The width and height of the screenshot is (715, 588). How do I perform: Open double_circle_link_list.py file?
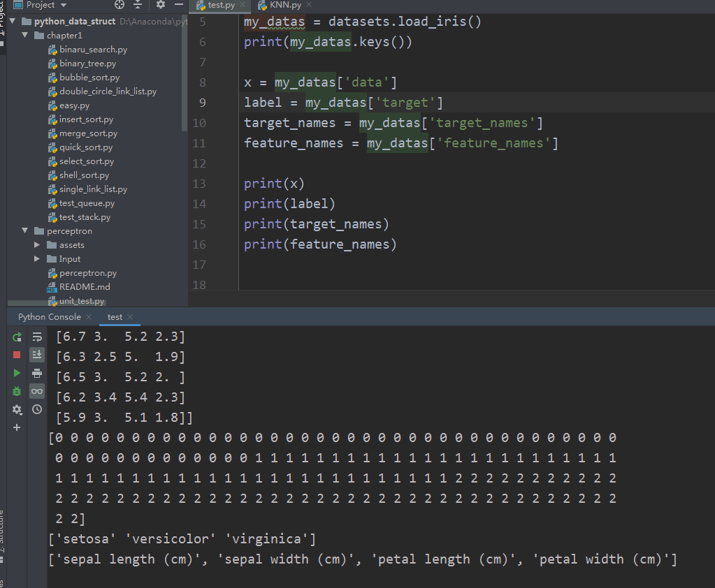[108, 91]
